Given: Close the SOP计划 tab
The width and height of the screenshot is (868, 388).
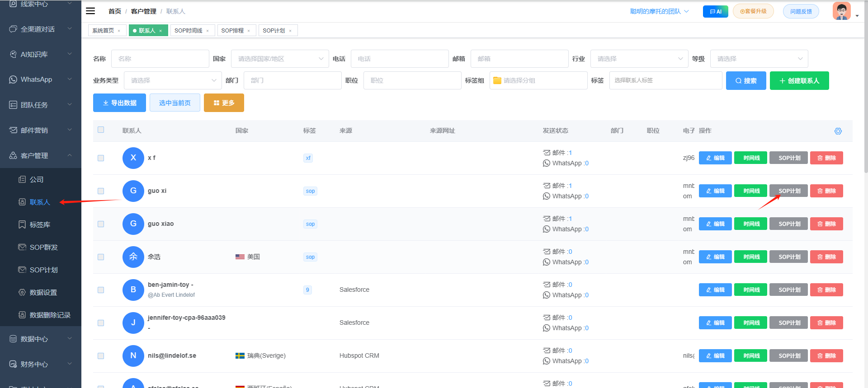Looking at the screenshot, I should tap(290, 31).
